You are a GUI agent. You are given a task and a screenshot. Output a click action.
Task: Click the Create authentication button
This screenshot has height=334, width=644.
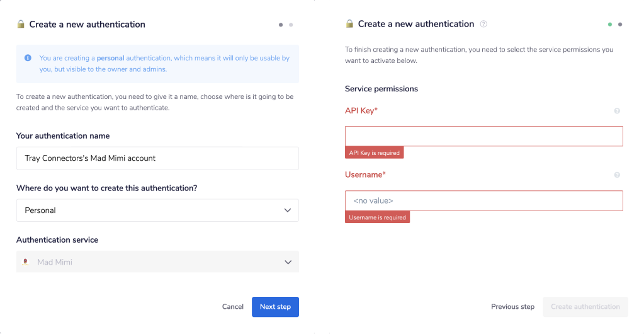585,307
